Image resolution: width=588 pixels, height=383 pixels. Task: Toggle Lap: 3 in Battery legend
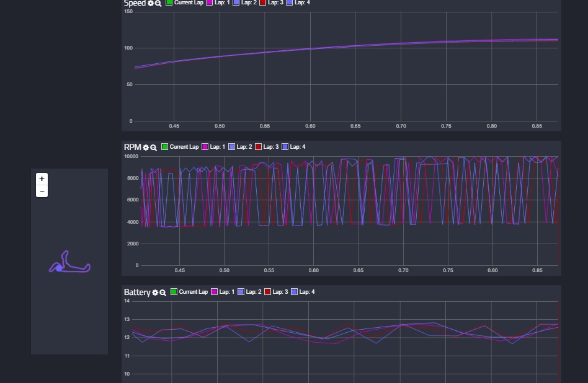276,291
